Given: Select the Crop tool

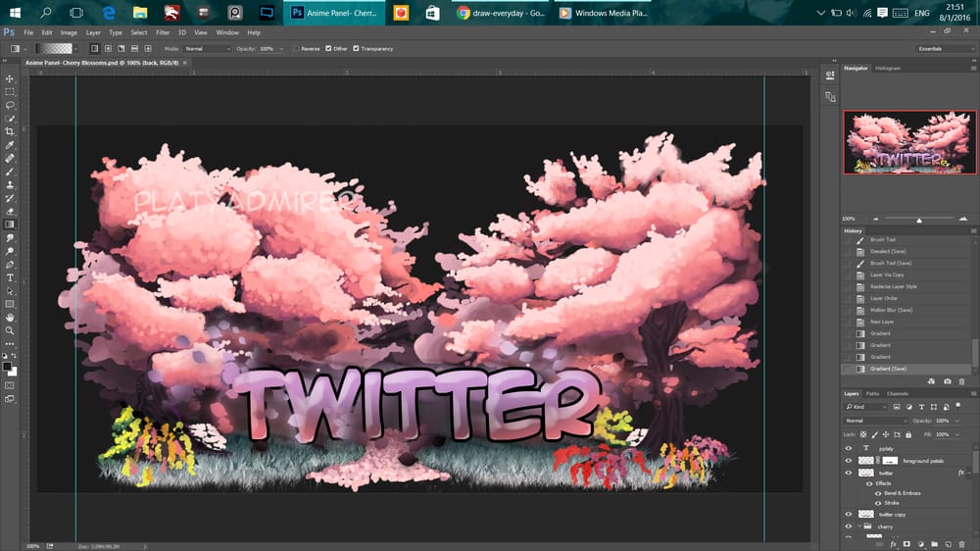Looking at the screenshot, I should point(10,131).
